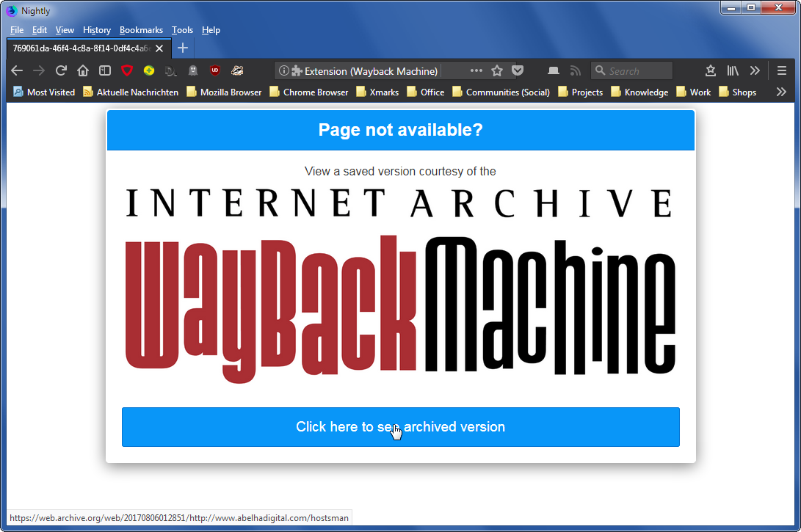Open the Library icon
The width and height of the screenshot is (801, 532).
click(733, 70)
